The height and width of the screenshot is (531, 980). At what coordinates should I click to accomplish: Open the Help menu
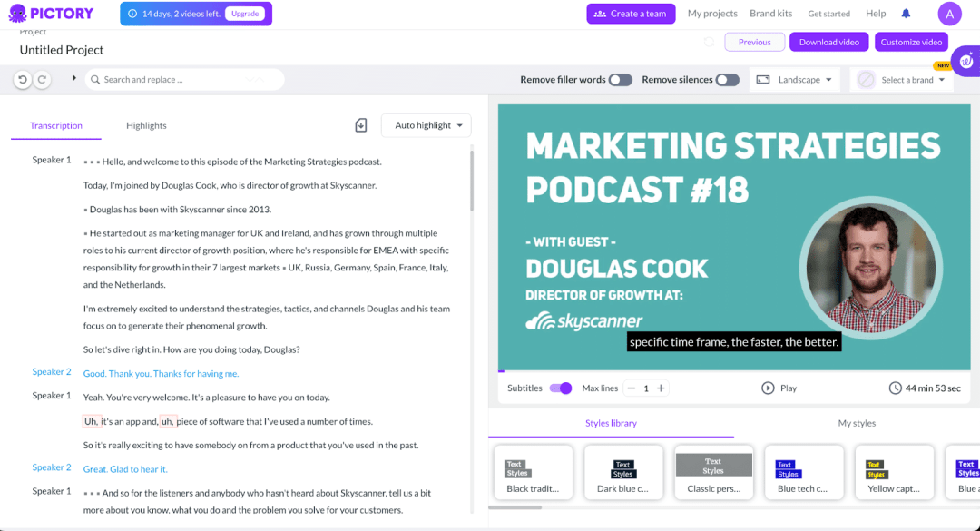coord(876,13)
